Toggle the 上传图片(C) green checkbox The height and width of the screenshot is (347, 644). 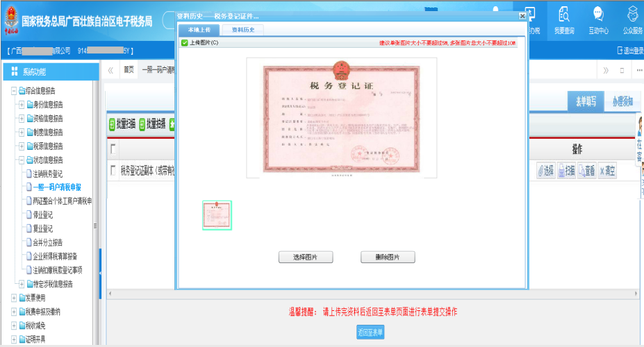184,43
